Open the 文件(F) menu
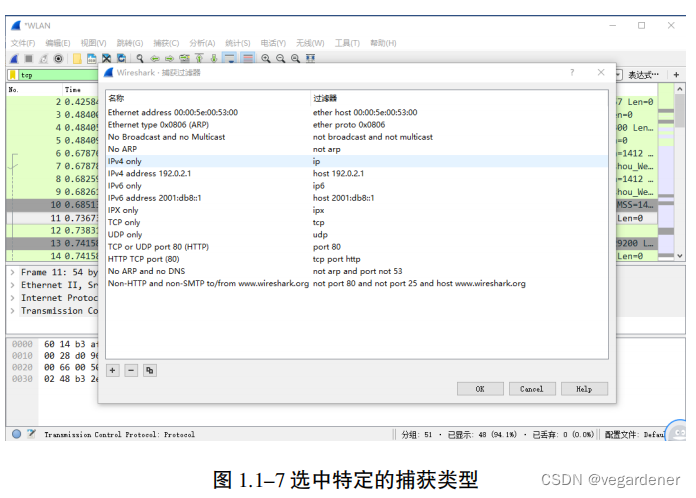This screenshot has width=696, height=498. tap(23, 43)
